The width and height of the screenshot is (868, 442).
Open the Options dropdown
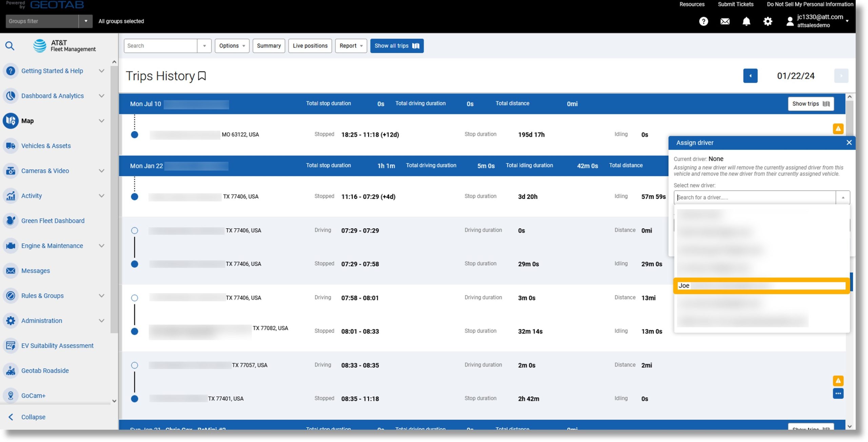click(x=232, y=46)
